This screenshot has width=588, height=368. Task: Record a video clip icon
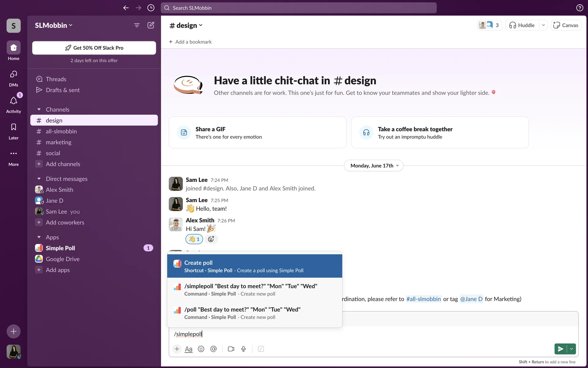231,349
